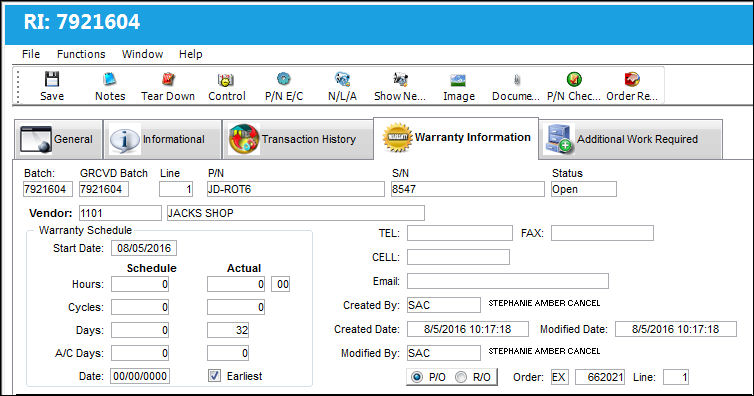Click the CELL input field

pyautogui.click(x=458, y=257)
